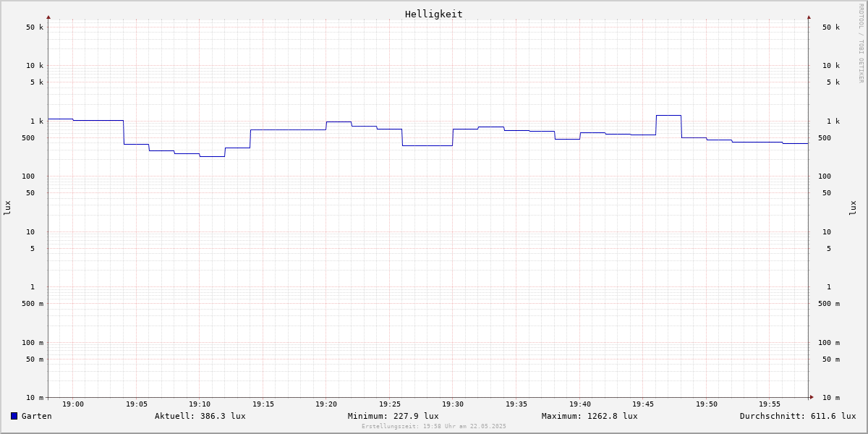
Task: Select the Durchschnitt: 611.6 lux value
Action: [x=798, y=416]
